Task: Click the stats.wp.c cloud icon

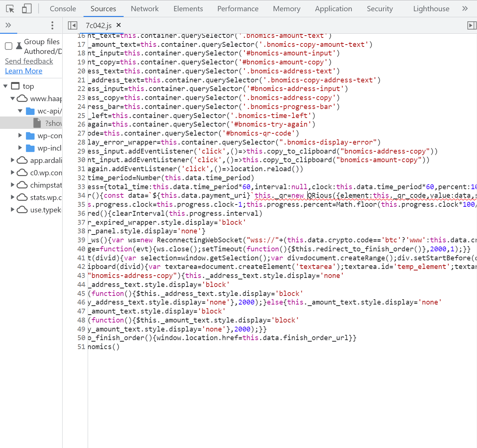Action: pos(22,197)
